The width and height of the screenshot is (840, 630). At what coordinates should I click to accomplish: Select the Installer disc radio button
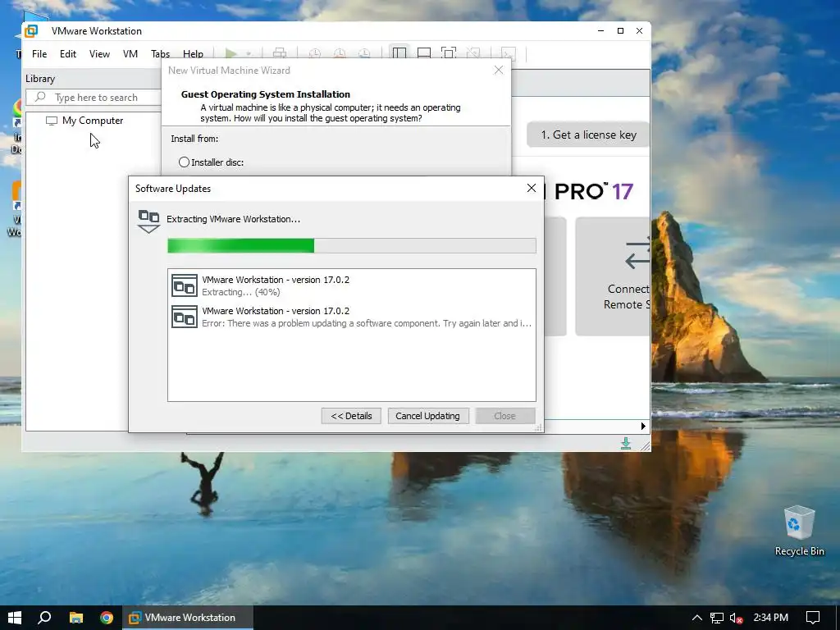(184, 162)
